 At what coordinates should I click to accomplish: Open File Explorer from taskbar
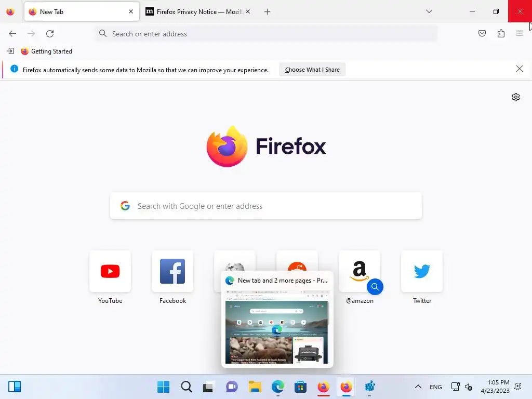[x=255, y=387]
